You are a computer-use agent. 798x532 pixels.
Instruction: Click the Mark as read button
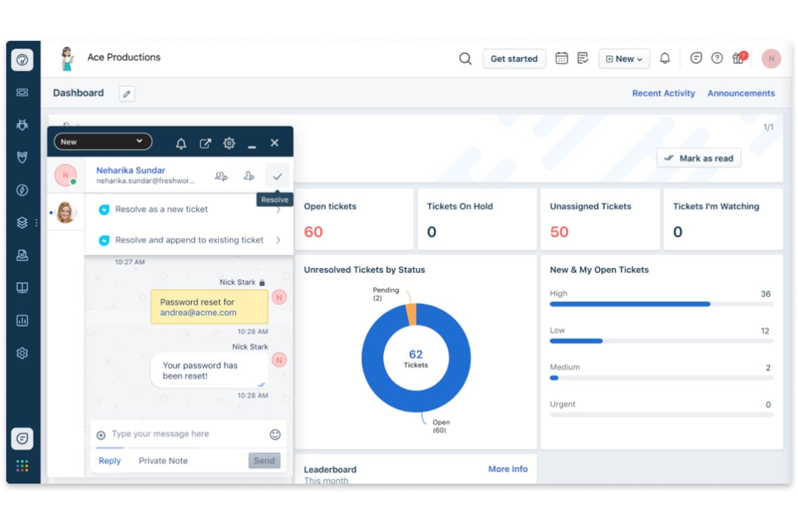pos(699,158)
